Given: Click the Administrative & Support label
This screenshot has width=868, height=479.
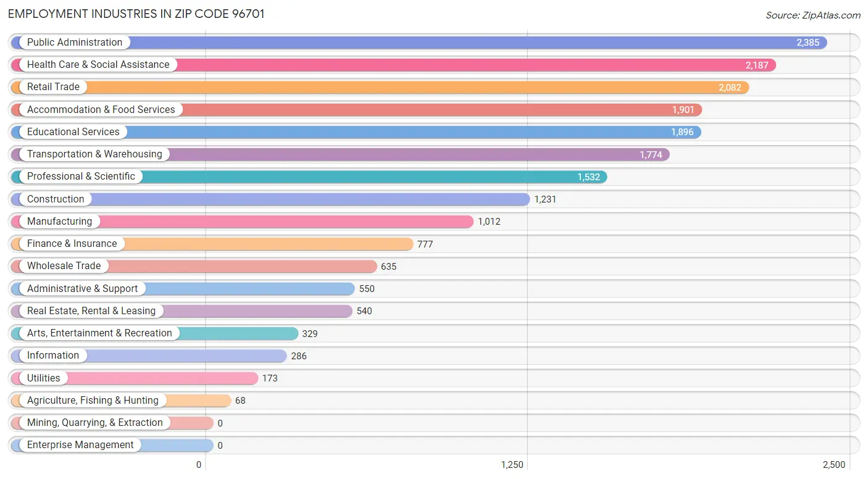Looking at the screenshot, I should (x=83, y=289).
